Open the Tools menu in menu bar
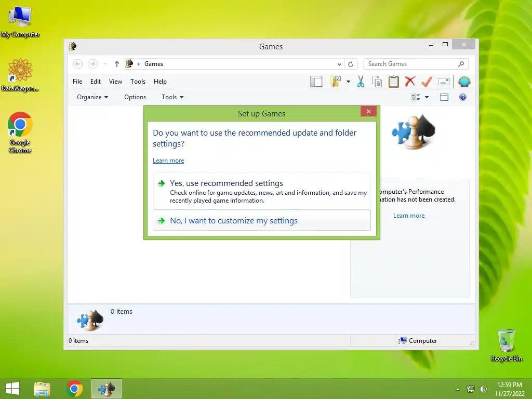The height and width of the screenshot is (399, 532). tap(138, 82)
